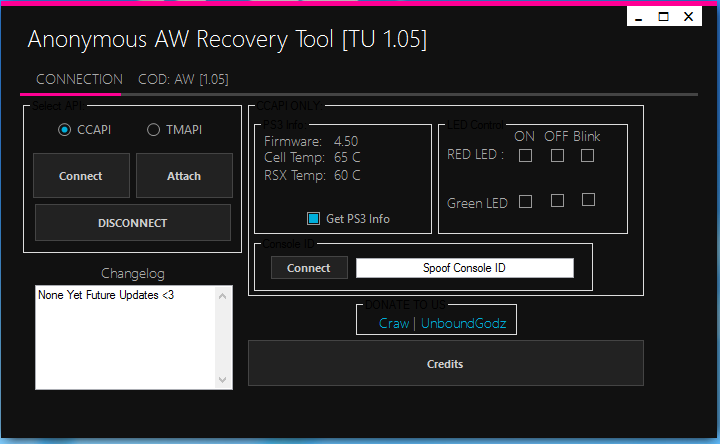Check RED LED OFF checkbox
The image size is (720, 444).
[x=557, y=156]
